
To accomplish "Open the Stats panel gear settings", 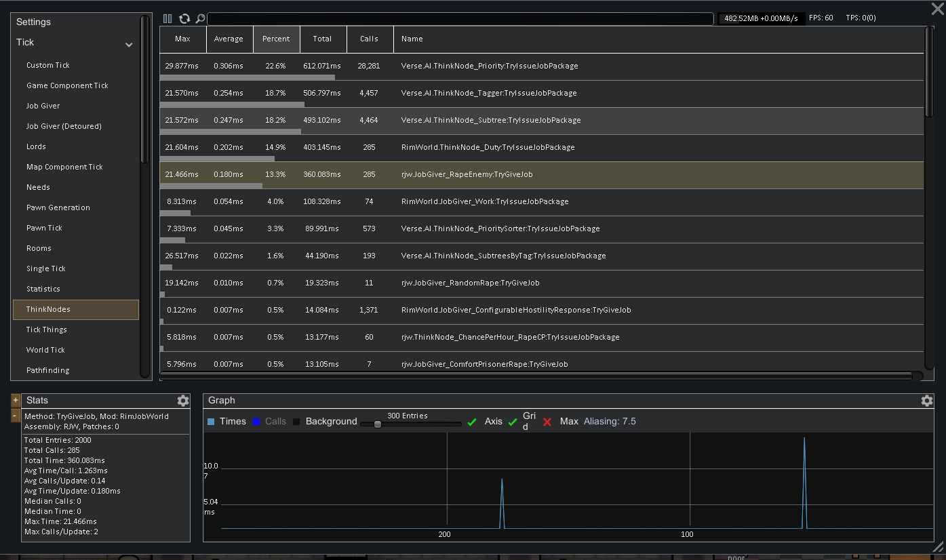I will point(182,401).
